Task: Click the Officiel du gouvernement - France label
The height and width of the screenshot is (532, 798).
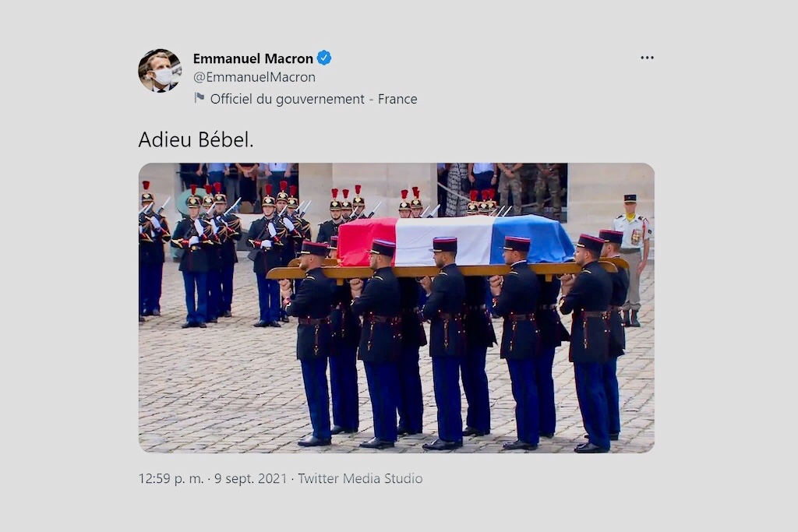Action: pyautogui.click(x=313, y=99)
